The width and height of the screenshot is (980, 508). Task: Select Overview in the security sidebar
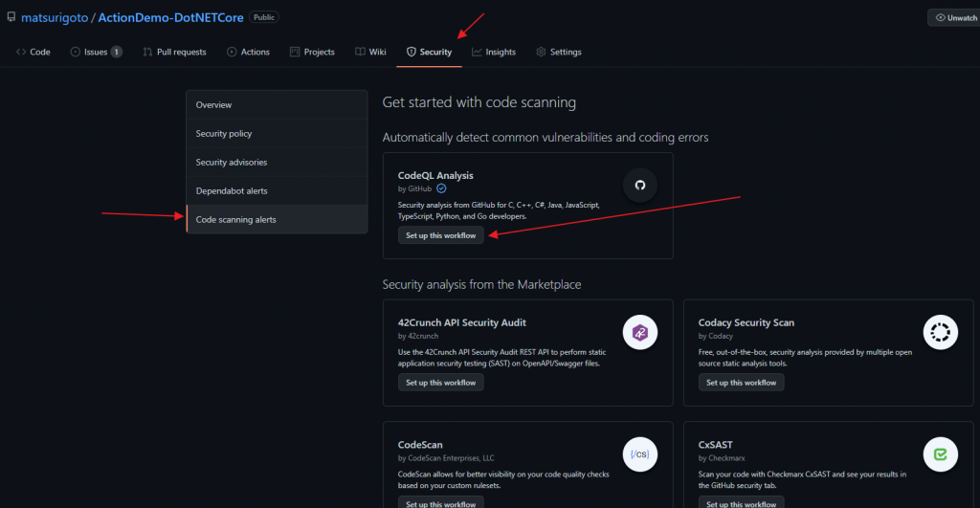(x=277, y=104)
